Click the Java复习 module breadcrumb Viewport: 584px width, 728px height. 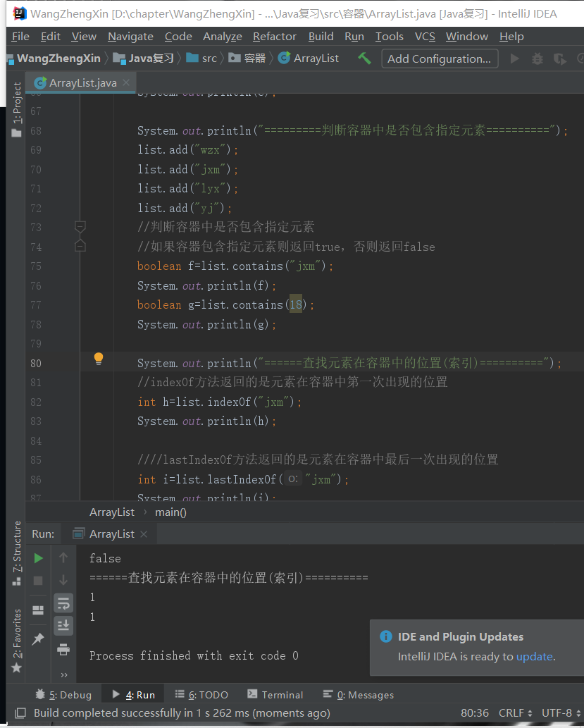pyautogui.click(x=144, y=58)
